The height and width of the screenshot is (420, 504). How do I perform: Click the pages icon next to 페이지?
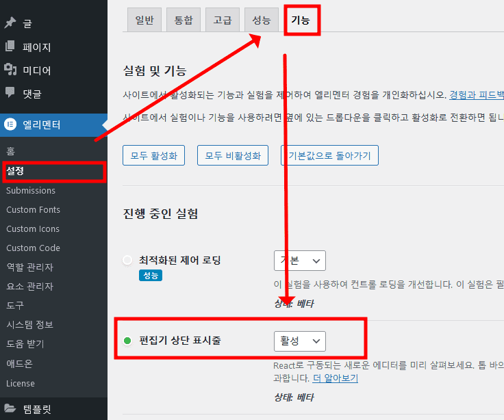[x=10, y=47]
